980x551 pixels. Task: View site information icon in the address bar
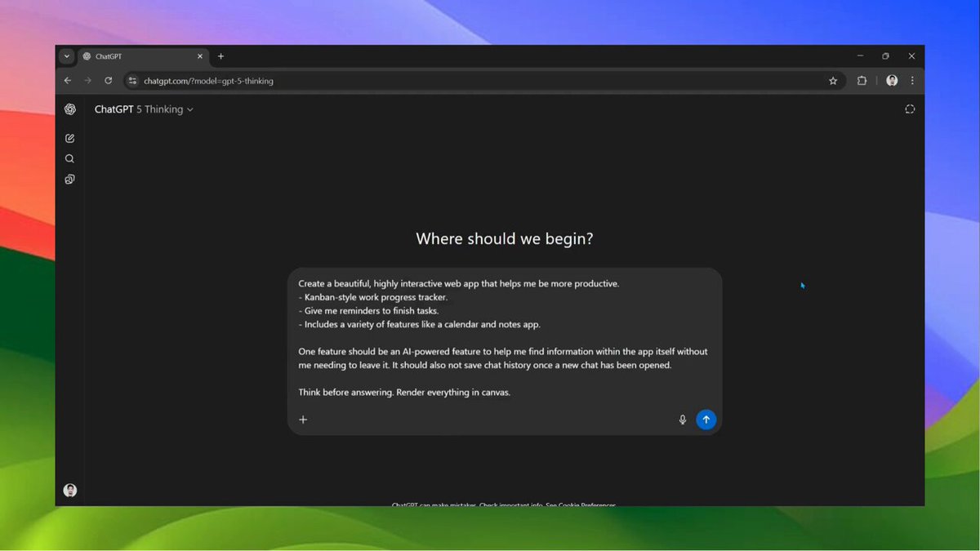133,81
